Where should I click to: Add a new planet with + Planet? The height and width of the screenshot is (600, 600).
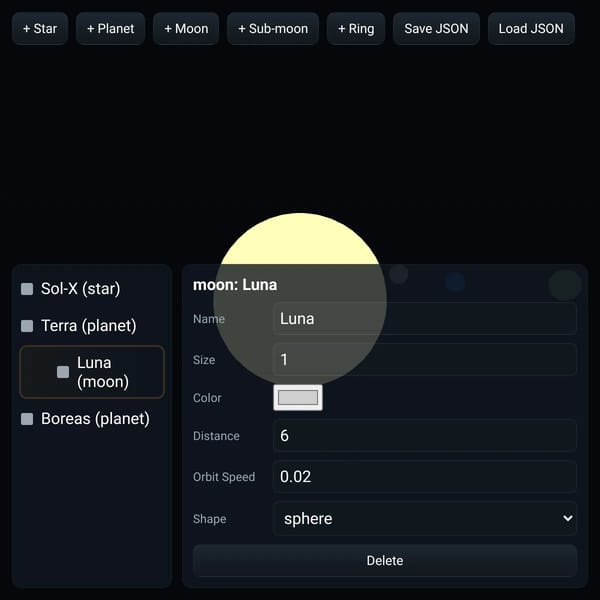(110, 29)
